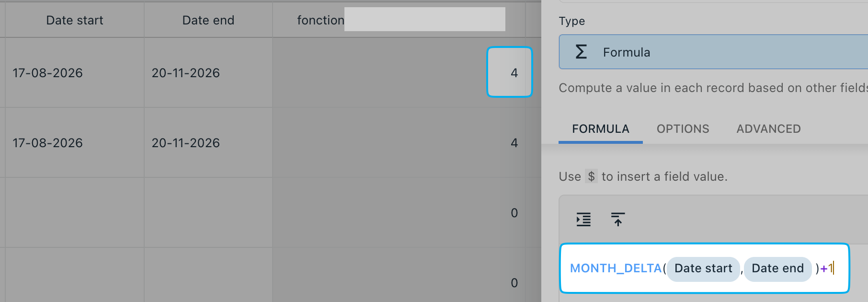
Task: Click the Date end token in formula
Action: pyautogui.click(x=777, y=268)
